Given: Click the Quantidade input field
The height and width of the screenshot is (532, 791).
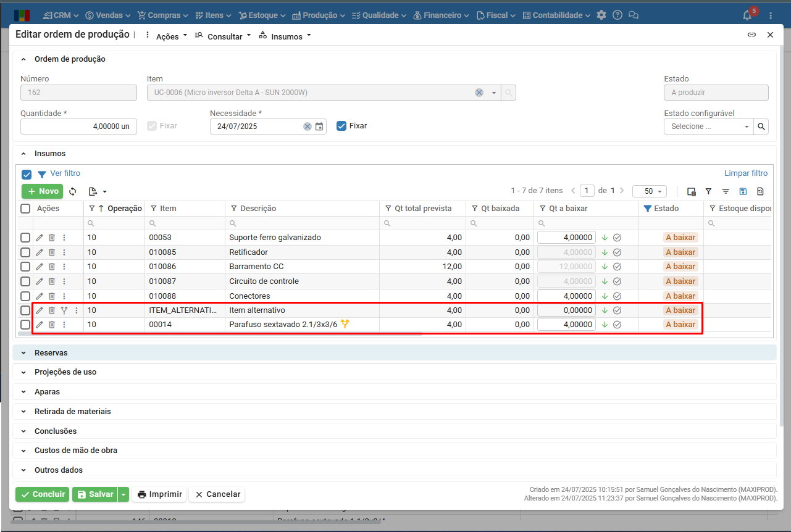Looking at the screenshot, I should [x=78, y=127].
